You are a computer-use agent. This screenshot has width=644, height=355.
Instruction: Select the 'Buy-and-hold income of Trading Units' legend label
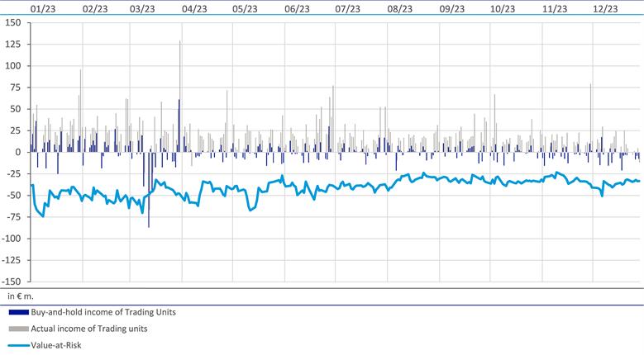coord(104,312)
